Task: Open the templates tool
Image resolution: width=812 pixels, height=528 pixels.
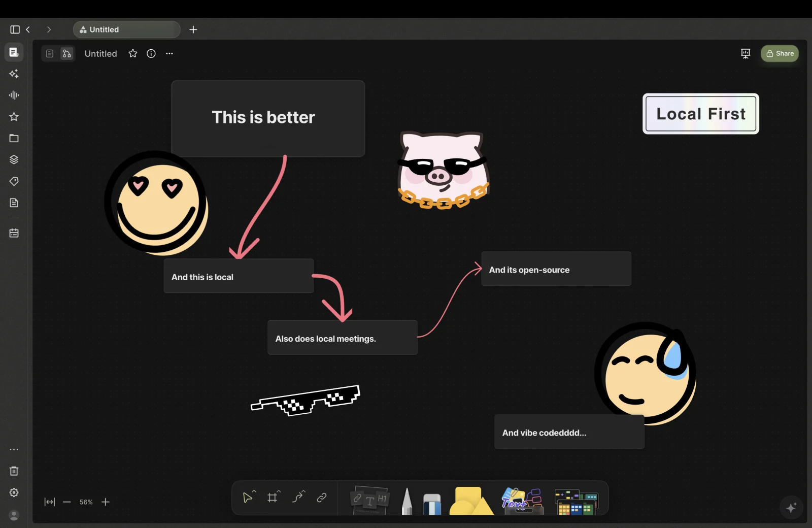Action: (x=576, y=502)
